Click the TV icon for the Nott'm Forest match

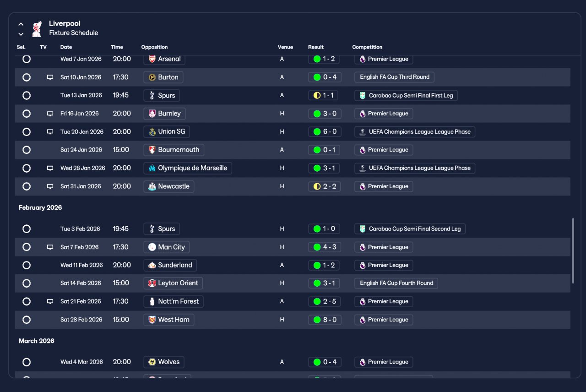coord(50,301)
